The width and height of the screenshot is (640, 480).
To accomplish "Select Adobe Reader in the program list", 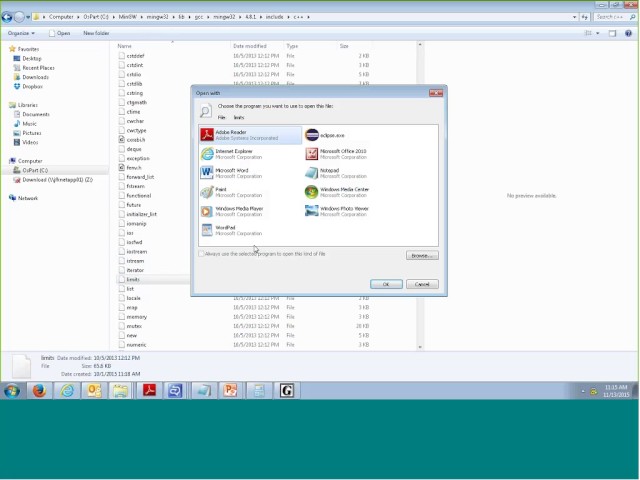I will coord(231,134).
